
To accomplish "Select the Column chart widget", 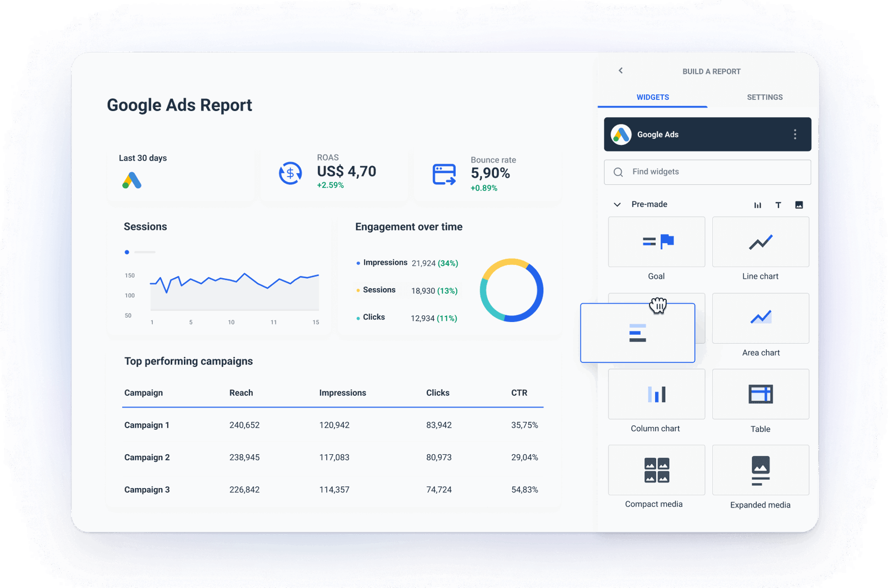I will point(656,394).
